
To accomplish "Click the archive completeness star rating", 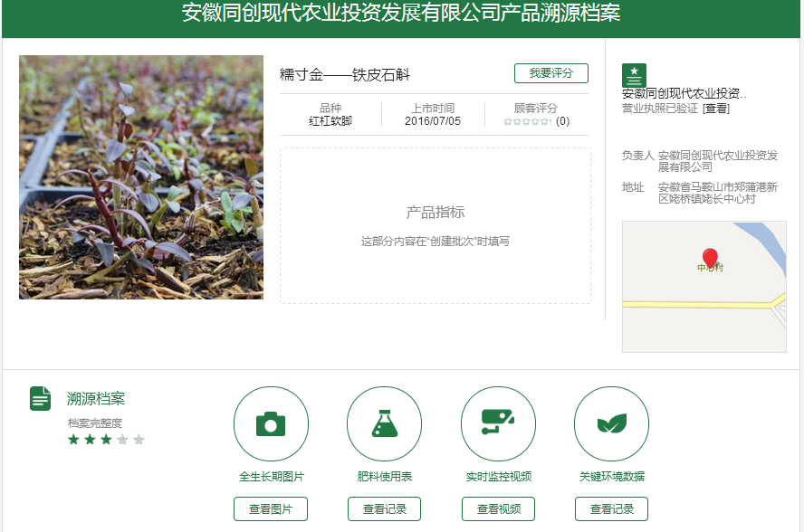I will coord(106,440).
